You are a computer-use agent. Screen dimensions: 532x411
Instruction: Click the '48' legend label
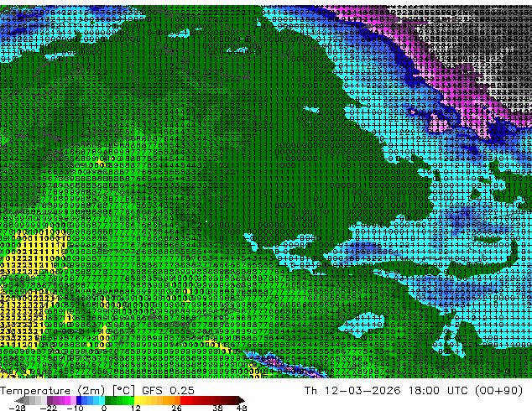242,408
